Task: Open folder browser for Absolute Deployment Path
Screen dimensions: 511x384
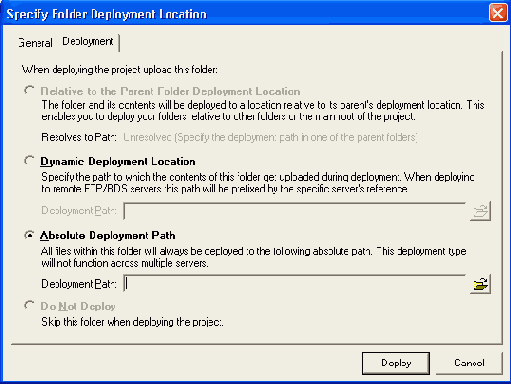Action: pos(480,284)
